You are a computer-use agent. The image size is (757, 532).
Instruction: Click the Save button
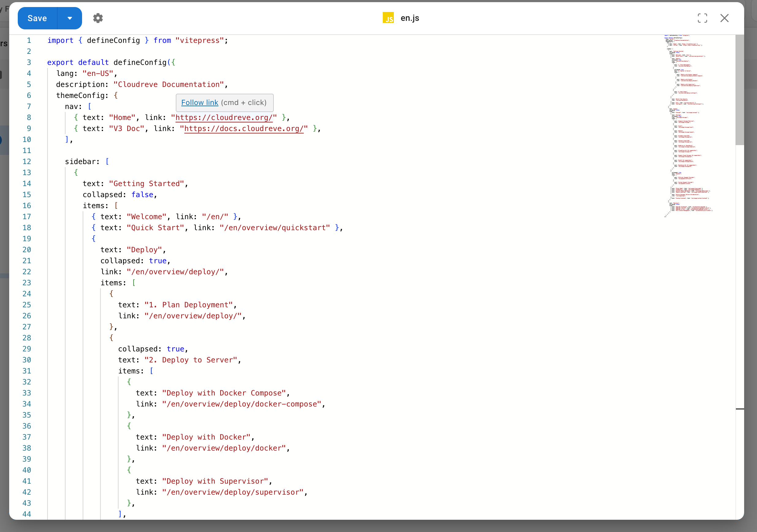click(37, 18)
